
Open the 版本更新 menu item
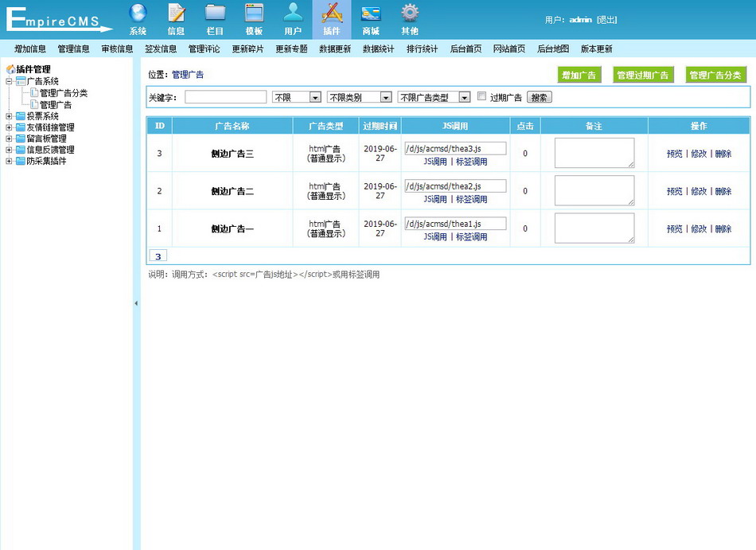pos(596,49)
